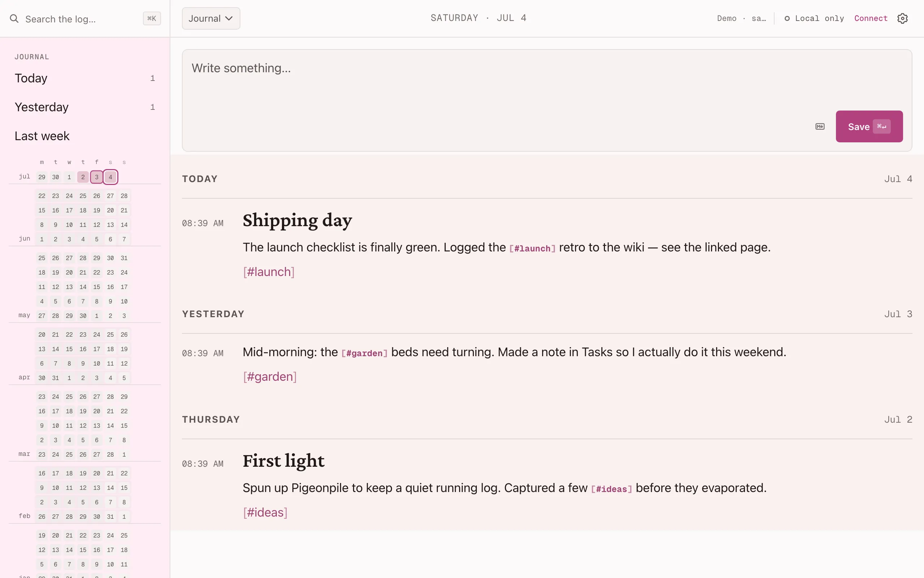Click the SATURDAY · JUL 4 header date
This screenshot has width=924, height=578.
pyautogui.click(x=478, y=18)
